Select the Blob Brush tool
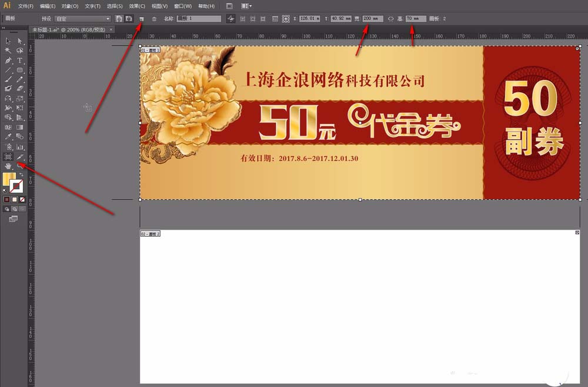Image resolution: width=588 pixels, height=387 pixels. pos(8,89)
